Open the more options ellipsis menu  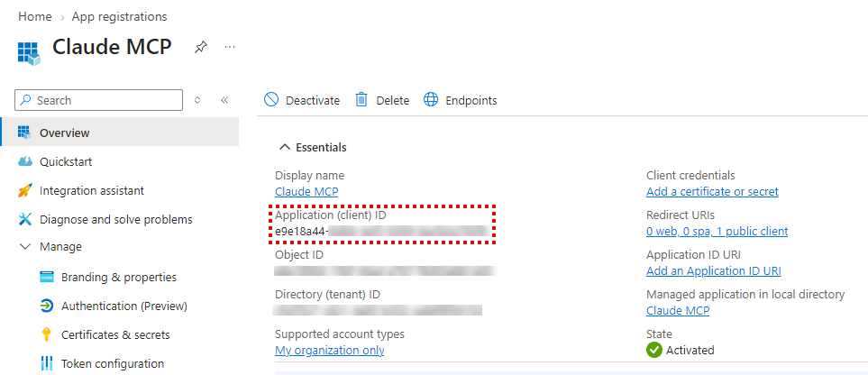(x=230, y=47)
